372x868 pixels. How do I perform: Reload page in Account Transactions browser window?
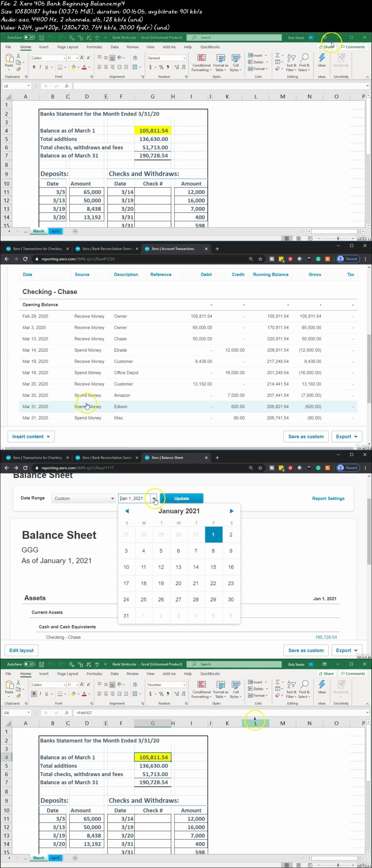click(25, 259)
